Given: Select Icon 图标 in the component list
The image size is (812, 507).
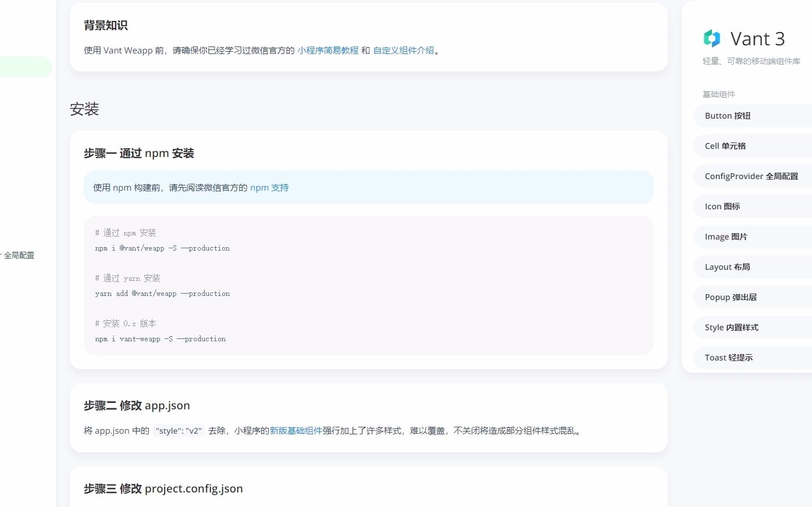Looking at the screenshot, I should tap(753, 206).
